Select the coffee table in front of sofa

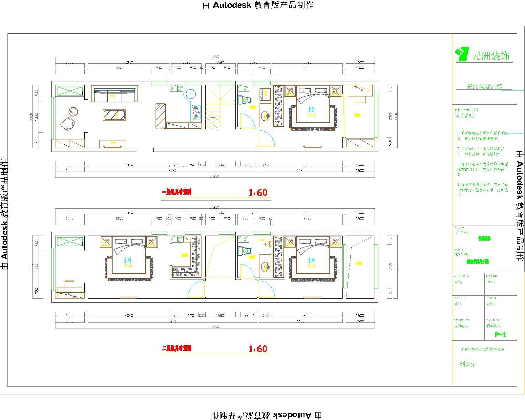click(114, 115)
